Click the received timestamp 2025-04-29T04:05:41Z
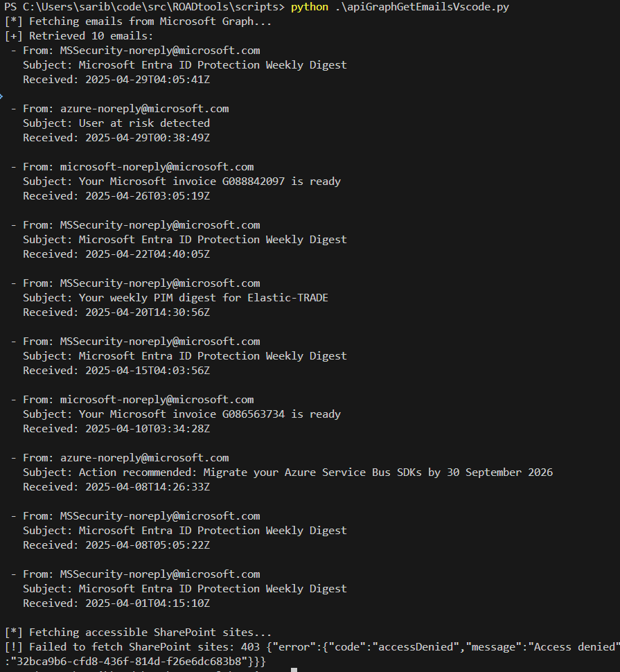This screenshot has width=620, height=672. (147, 80)
